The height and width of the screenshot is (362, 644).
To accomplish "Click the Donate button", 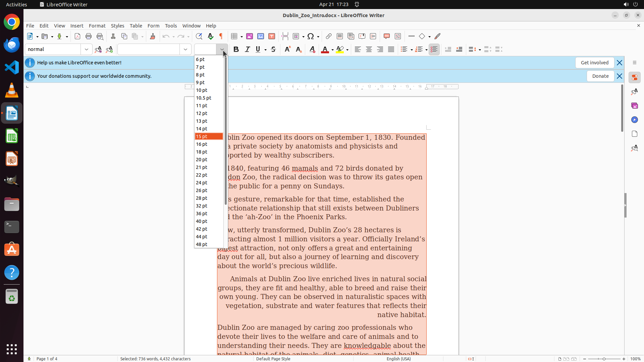I will click(x=600, y=76).
